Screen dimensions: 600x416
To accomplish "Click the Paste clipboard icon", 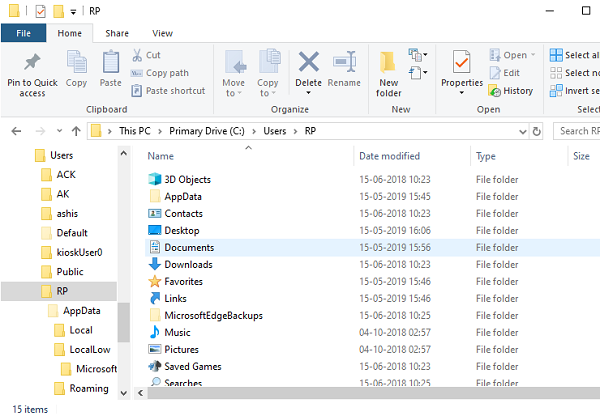I will click(111, 62).
